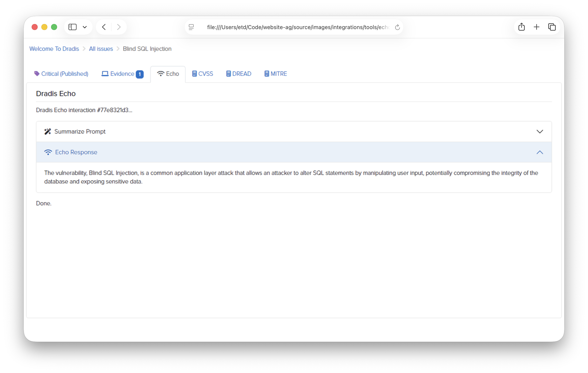
Task: Click the wifi icon beside Echo Response
Action: 48,152
